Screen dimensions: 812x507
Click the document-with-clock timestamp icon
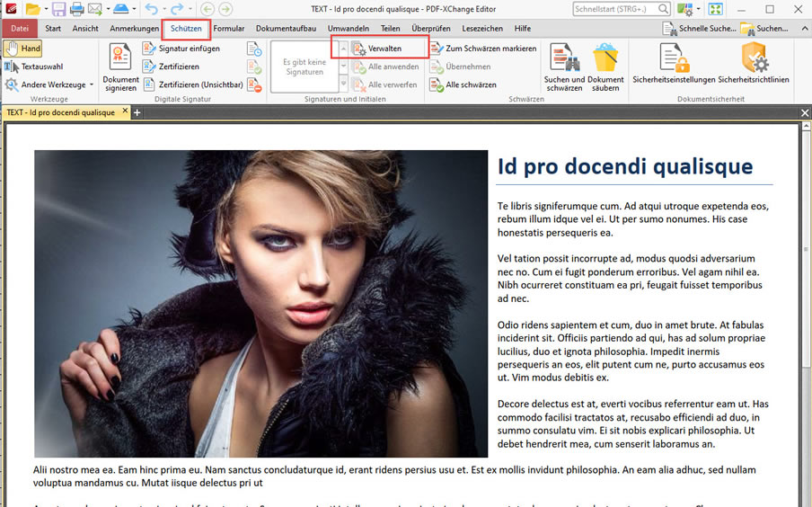[x=253, y=49]
